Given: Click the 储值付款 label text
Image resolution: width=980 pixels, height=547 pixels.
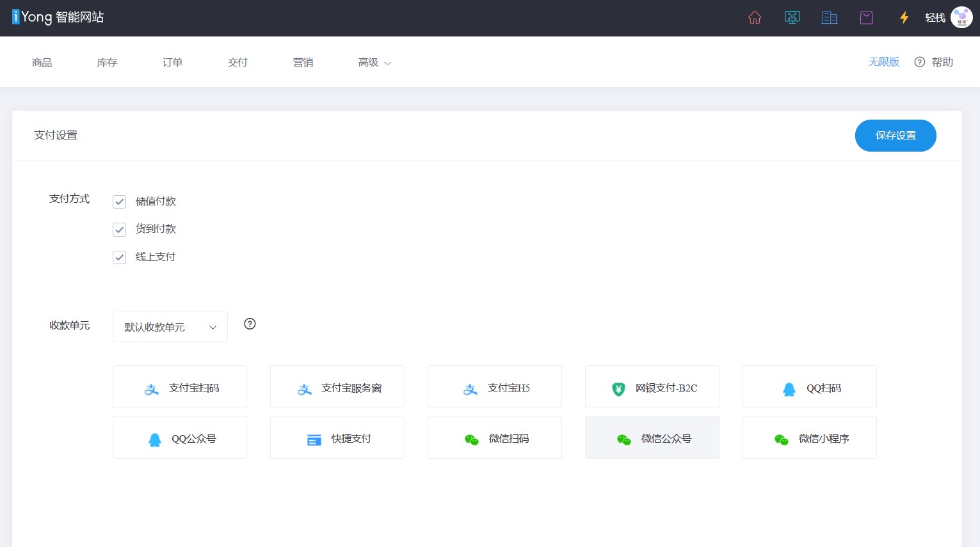Looking at the screenshot, I should pyautogui.click(x=156, y=202).
